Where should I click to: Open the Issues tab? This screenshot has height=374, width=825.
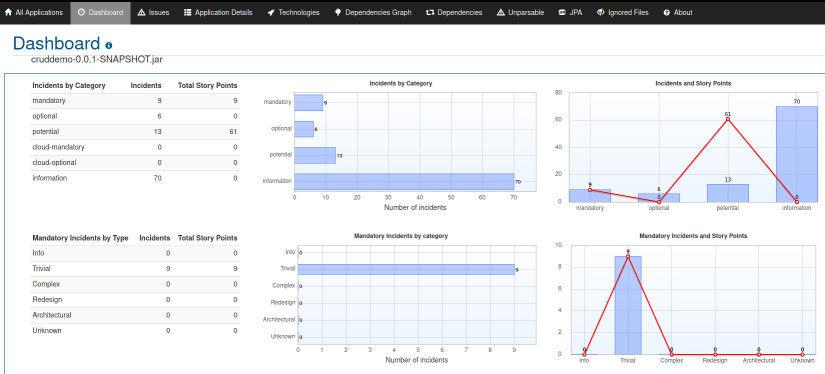153,12
